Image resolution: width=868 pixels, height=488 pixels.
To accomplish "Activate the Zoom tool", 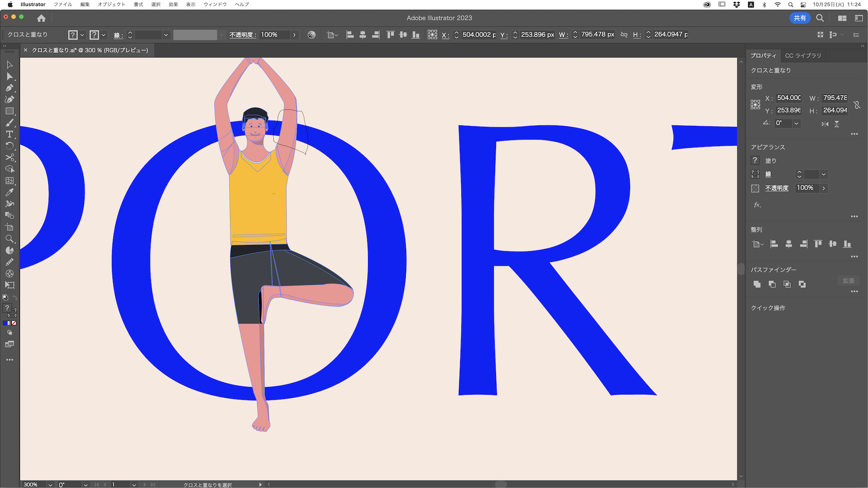I will tap(10, 239).
